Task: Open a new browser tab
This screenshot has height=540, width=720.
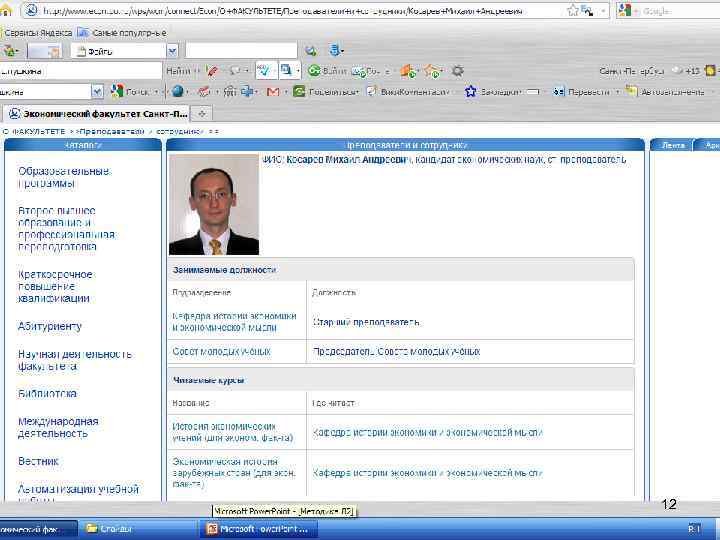Action: [202, 113]
